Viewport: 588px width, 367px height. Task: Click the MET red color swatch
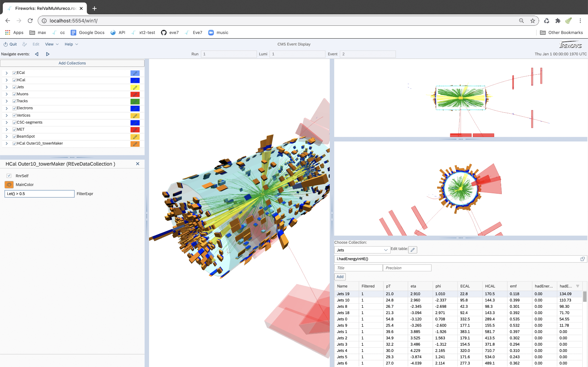(135, 130)
